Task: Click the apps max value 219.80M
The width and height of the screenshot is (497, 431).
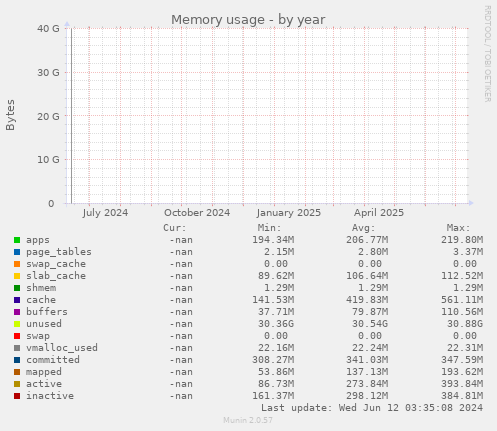Action: pos(462,240)
